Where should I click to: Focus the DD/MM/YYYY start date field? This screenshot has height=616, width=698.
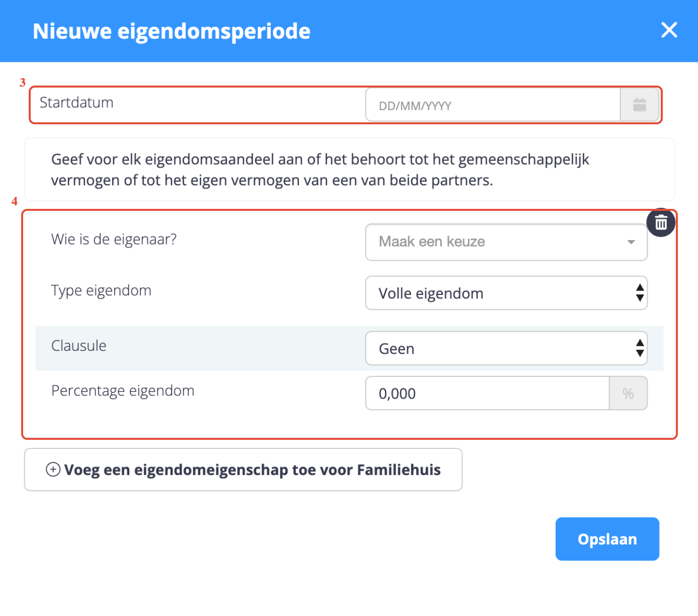pyautogui.click(x=492, y=105)
